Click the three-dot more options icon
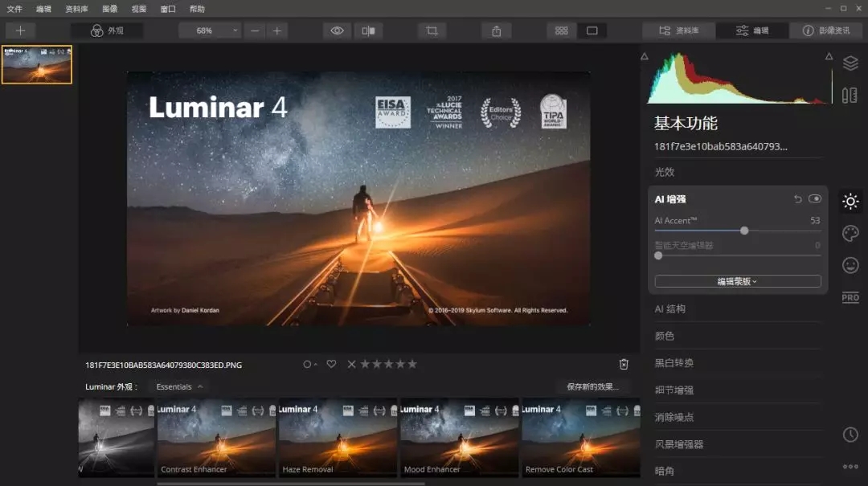868x486 pixels. 850,467
